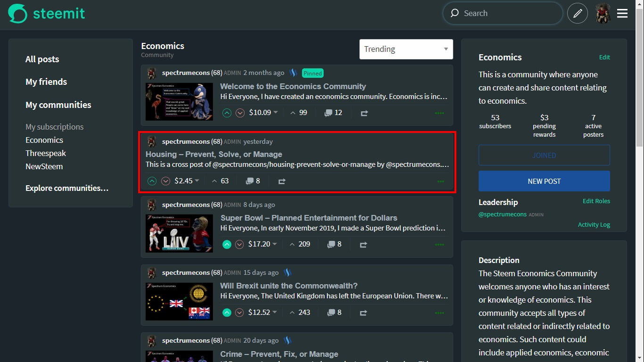Click the Steem badge icon on the Brexit post
Screen dimensions: 644x362
(x=287, y=272)
